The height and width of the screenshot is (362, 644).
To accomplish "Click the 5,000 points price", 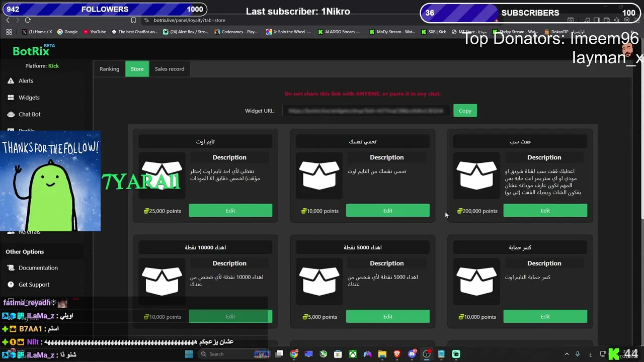I will pyautogui.click(x=320, y=317).
